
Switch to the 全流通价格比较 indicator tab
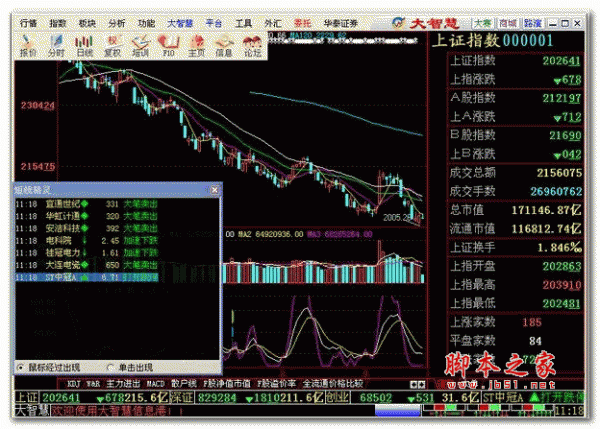click(333, 384)
